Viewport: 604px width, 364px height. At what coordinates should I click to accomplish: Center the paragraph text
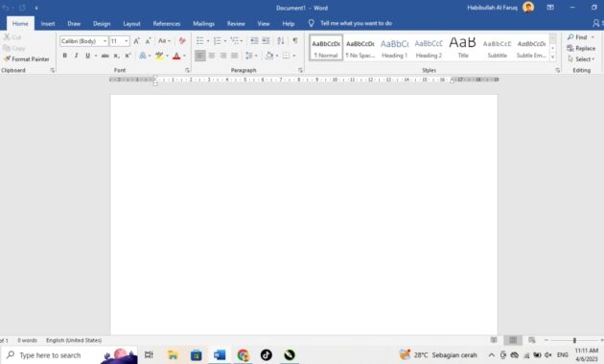212,56
